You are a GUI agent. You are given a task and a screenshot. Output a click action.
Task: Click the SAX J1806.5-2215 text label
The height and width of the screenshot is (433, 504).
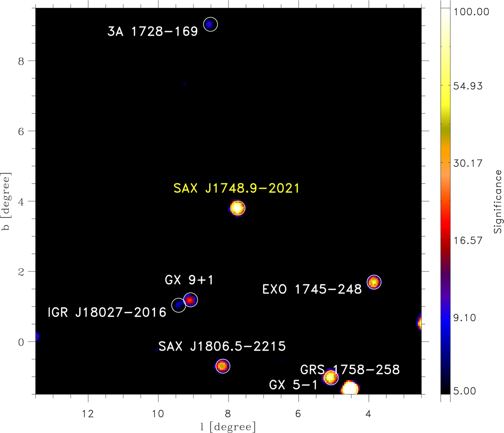point(222,346)
